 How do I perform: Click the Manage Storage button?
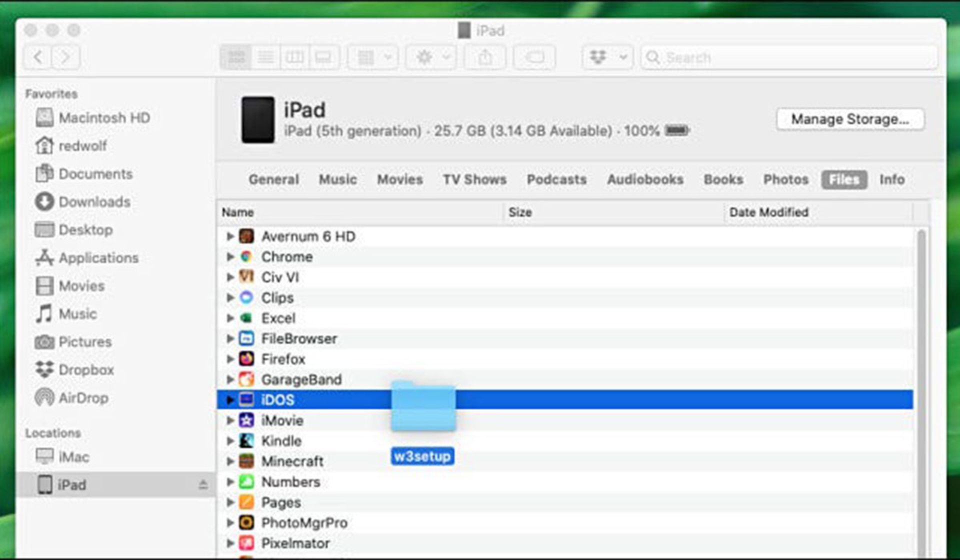[850, 119]
